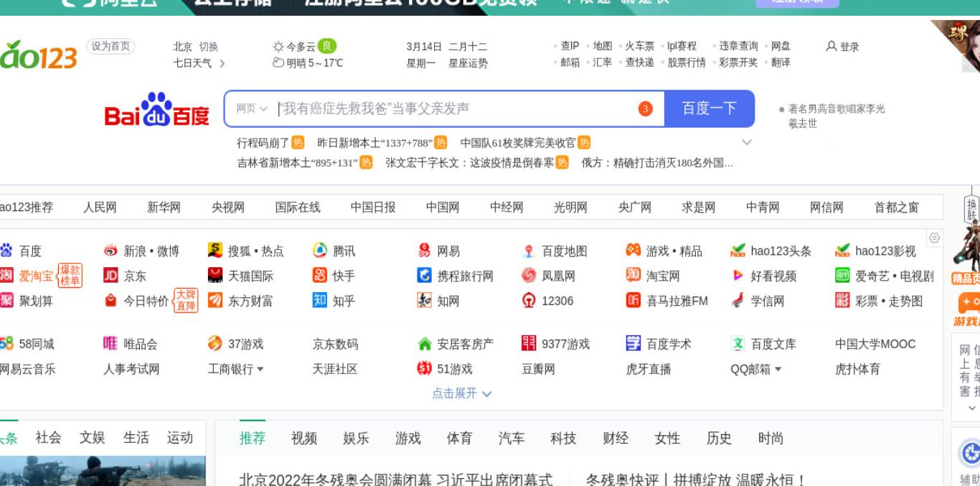Image resolution: width=980 pixels, height=486 pixels.
Task: Open the QQ邮箱 dropdown arrow
Action: point(778,370)
